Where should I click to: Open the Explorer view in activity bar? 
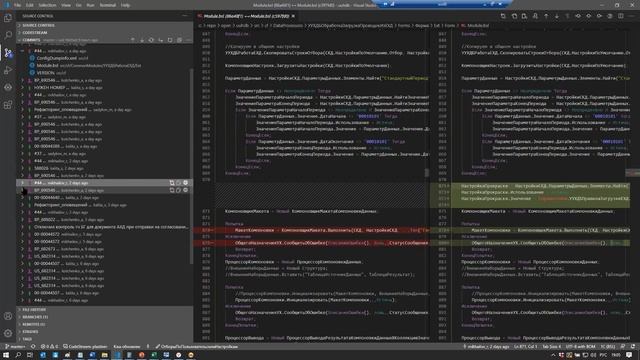click(8, 18)
